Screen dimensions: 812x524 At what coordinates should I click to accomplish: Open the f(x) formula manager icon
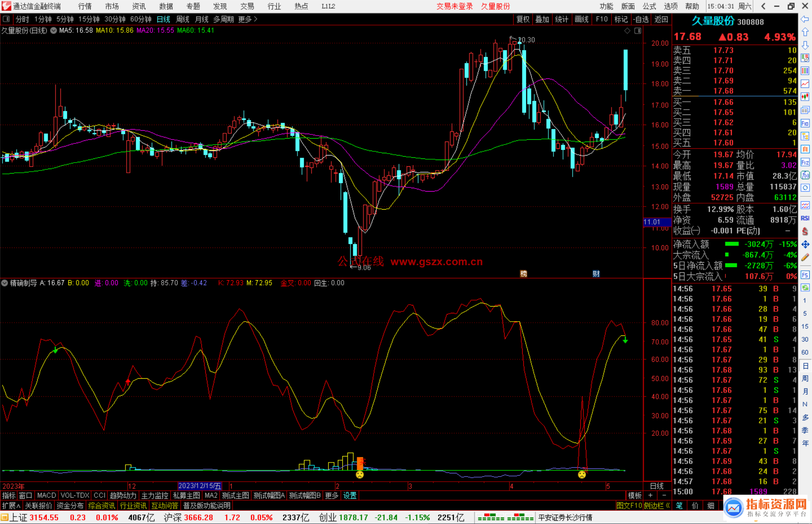click(805, 175)
